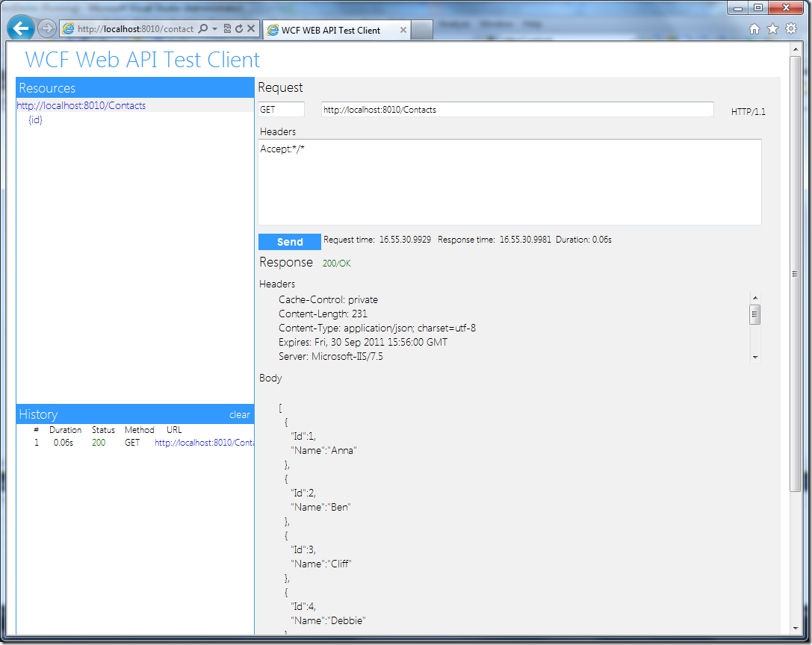This screenshot has width=812, height=645.
Task: Click the 200/OK response status text
Action: click(x=337, y=264)
